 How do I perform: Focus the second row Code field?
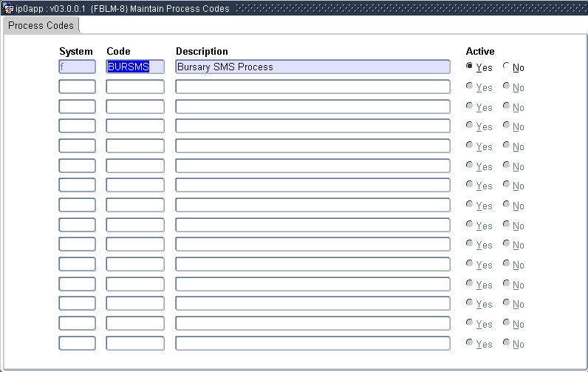pyautogui.click(x=134, y=87)
